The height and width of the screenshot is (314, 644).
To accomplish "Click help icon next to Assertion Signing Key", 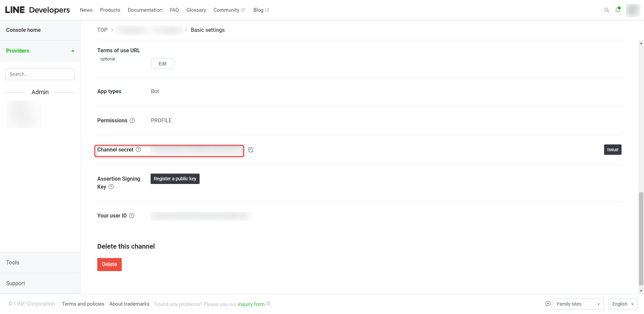I will coord(111,187).
